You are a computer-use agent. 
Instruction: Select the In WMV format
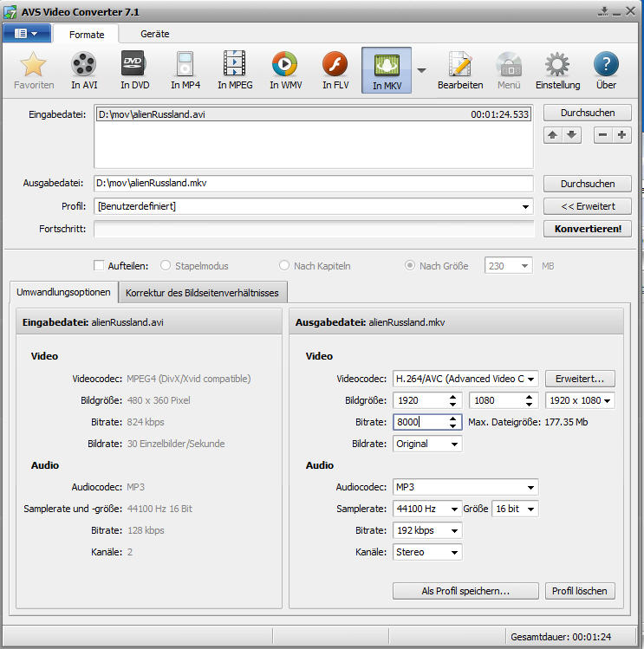click(285, 70)
